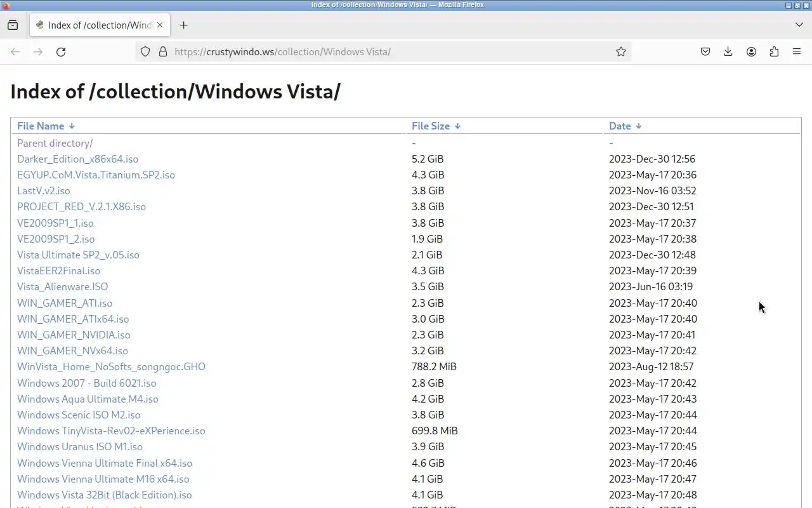Sort listing by File Size header
This screenshot has width=812, height=508.
[431, 126]
